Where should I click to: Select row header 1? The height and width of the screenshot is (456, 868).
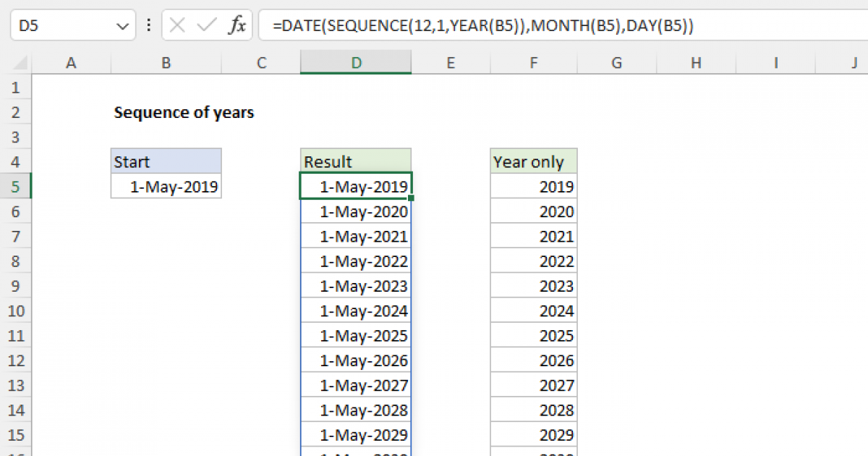[x=16, y=87]
